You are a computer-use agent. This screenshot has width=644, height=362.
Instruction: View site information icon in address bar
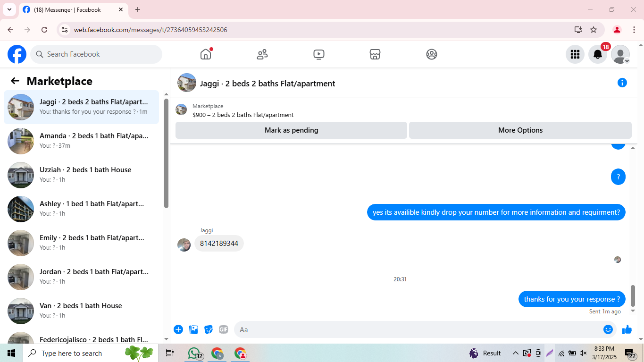65,30
